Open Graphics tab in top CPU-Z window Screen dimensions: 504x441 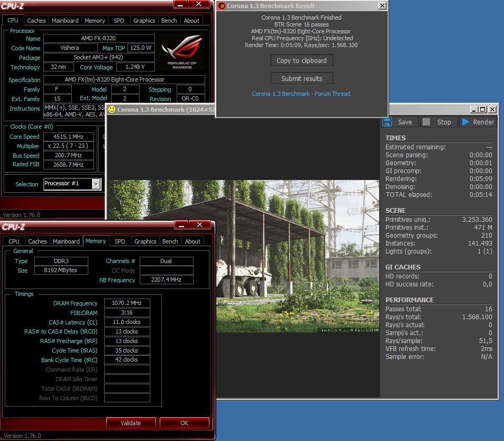pos(144,21)
